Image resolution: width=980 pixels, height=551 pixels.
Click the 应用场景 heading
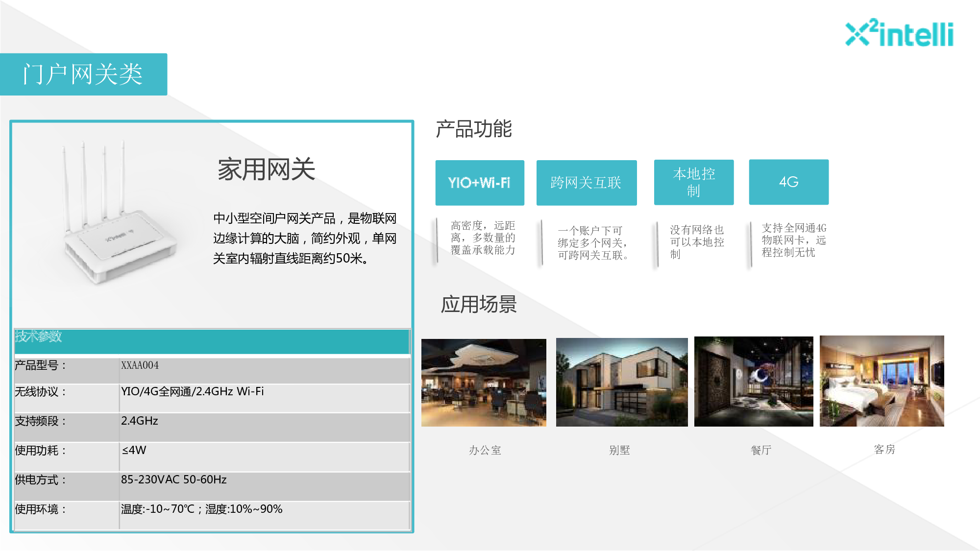[x=479, y=304]
